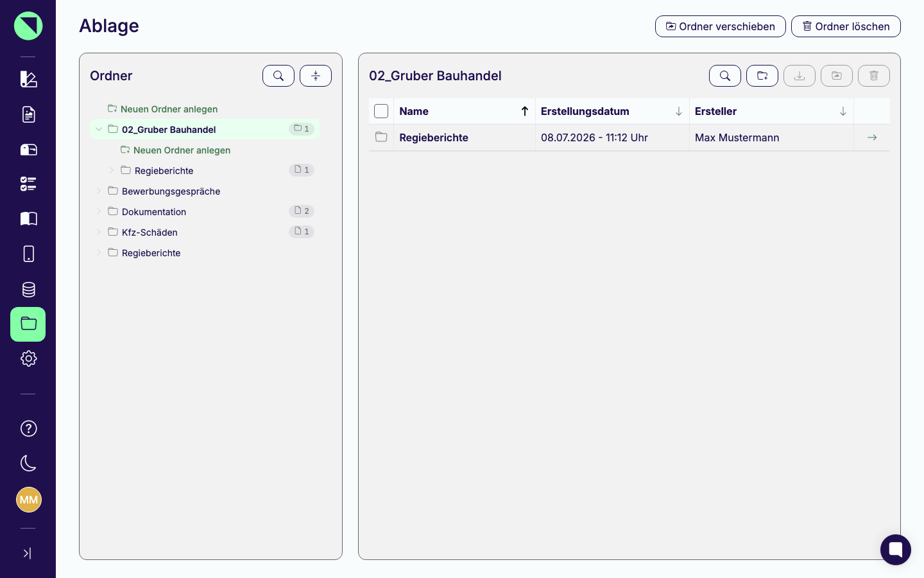Create new folder icon in content panel
The image size is (924, 578).
point(762,76)
